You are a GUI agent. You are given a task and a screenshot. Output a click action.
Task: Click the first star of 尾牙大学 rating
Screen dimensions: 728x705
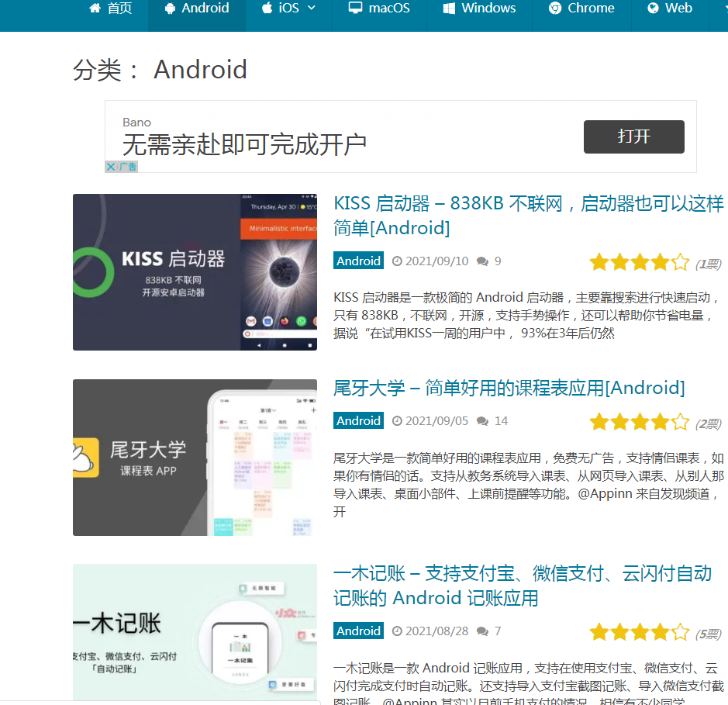[599, 422]
